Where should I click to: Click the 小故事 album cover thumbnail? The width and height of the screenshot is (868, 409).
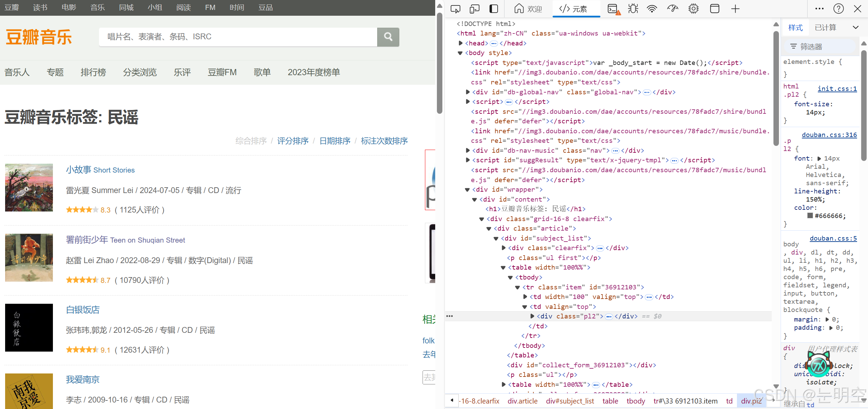pos(29,188)
